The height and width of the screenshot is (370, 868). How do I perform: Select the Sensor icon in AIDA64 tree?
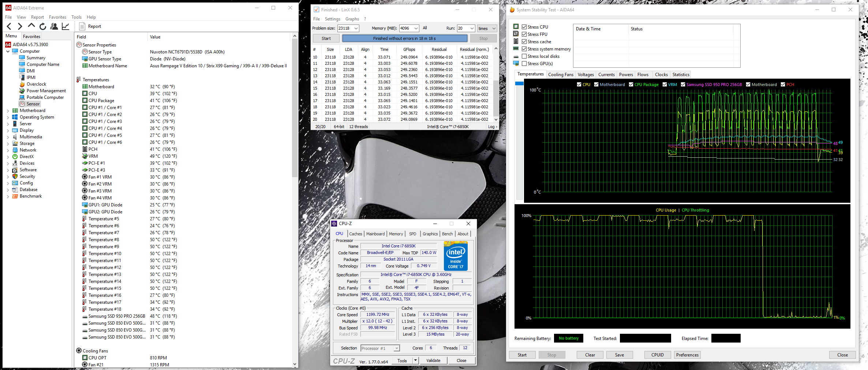click(22, 104)
